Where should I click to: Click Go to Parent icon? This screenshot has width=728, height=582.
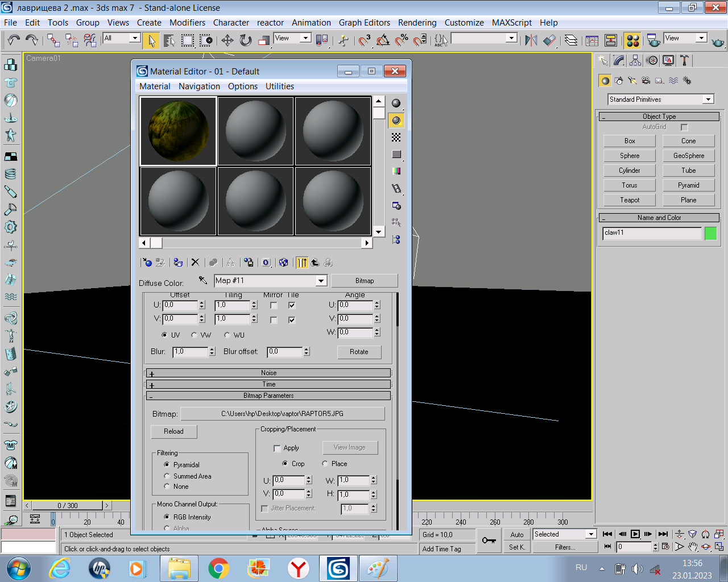pos(315,262)
